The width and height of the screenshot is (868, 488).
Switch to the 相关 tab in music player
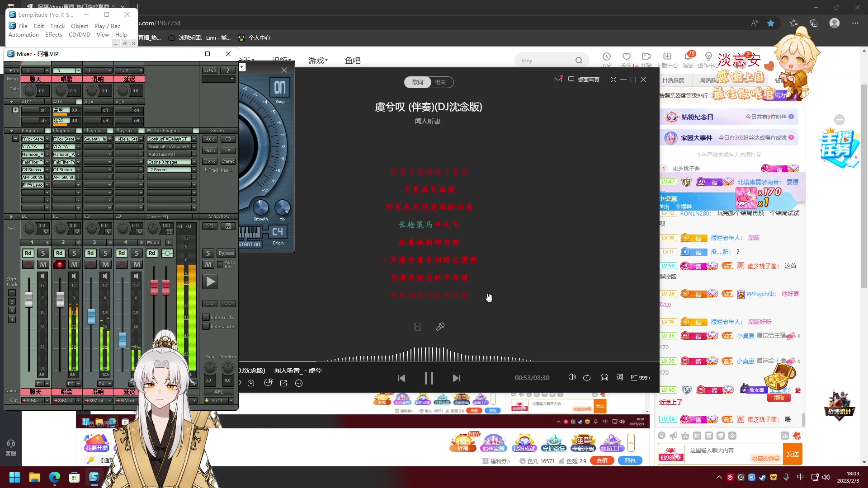[x=440, y=82]
